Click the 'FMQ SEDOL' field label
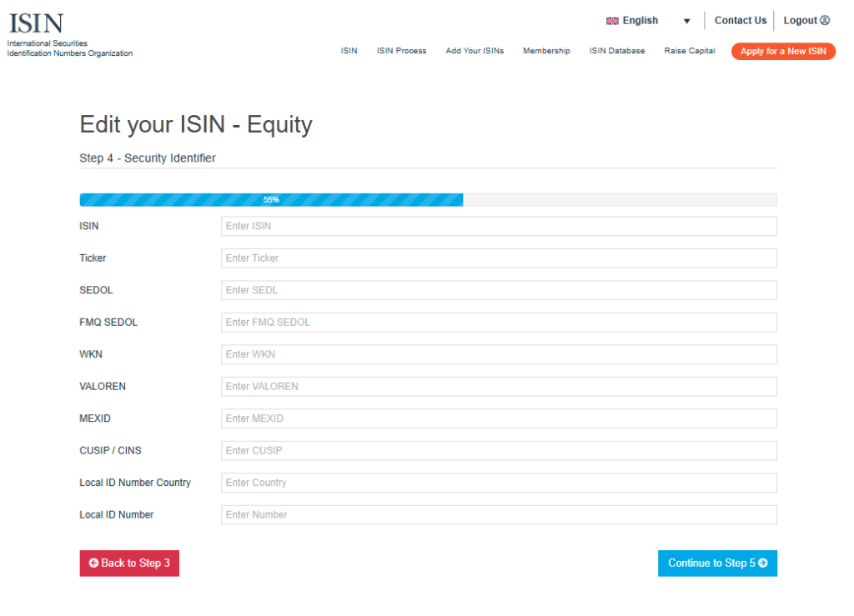The image size is (854, 616). click(x=108, y=322)
